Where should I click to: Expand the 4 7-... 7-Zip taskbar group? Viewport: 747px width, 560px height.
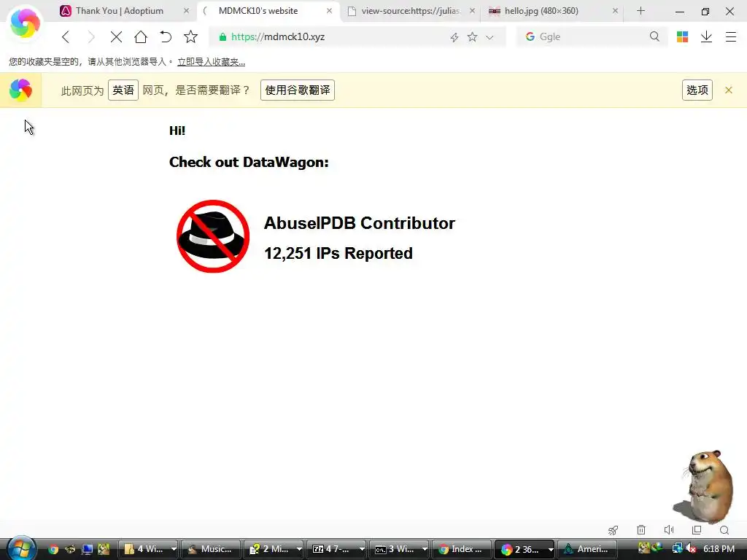tap(336, 549)
